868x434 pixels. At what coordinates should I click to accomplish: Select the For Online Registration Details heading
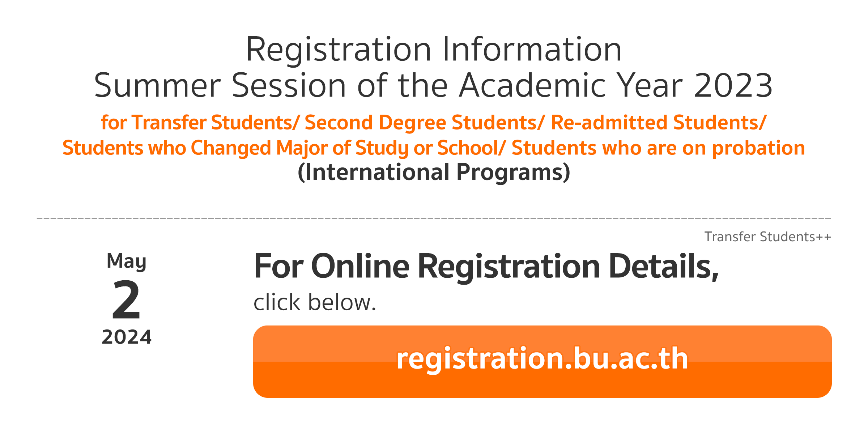coord(486,267)
